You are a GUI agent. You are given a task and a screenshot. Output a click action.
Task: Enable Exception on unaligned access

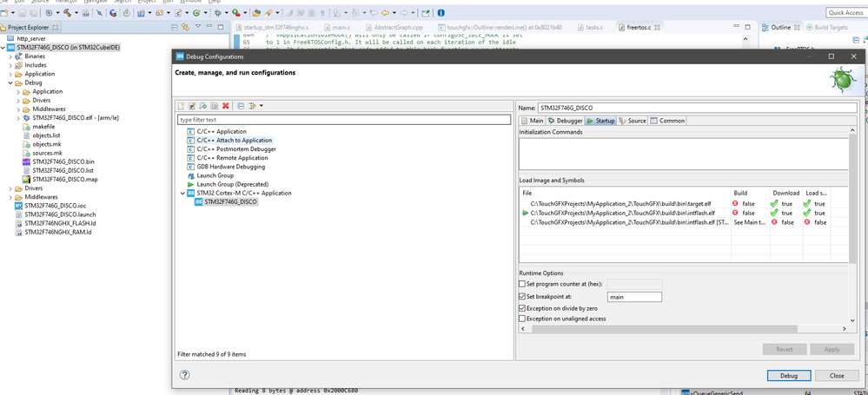521,319
